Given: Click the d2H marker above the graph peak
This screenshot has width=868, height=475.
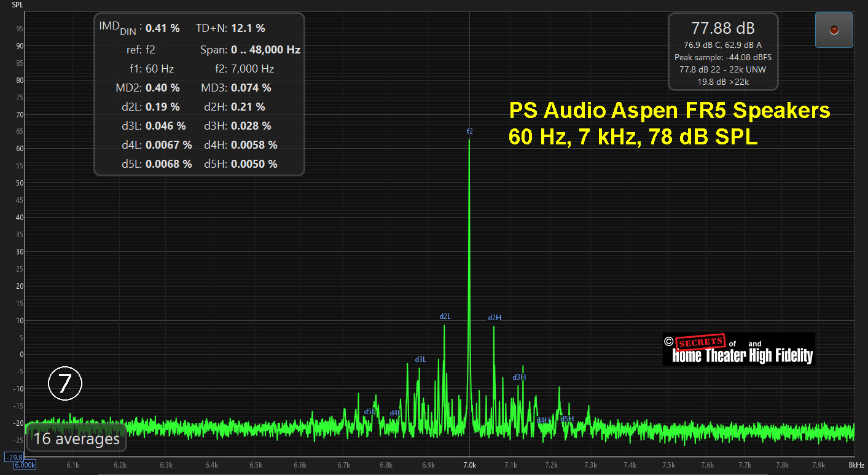Looking at the screenshot, I should 495,318.
